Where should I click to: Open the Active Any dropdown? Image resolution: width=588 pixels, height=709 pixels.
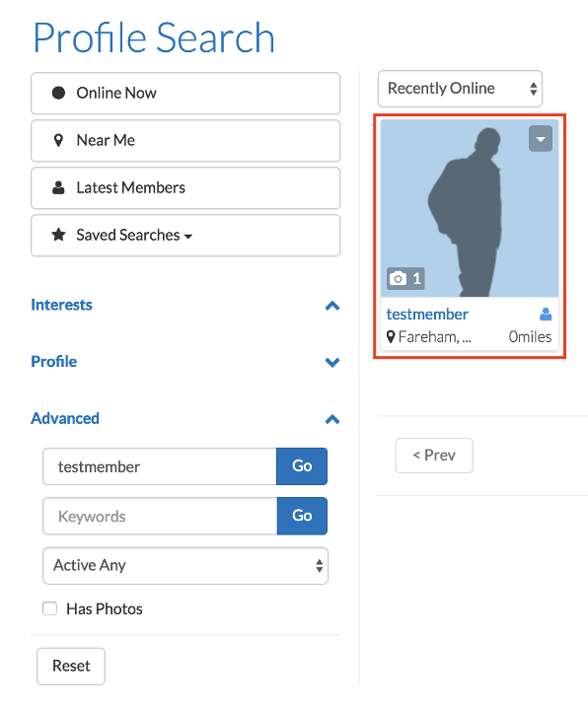coord(185,566)
